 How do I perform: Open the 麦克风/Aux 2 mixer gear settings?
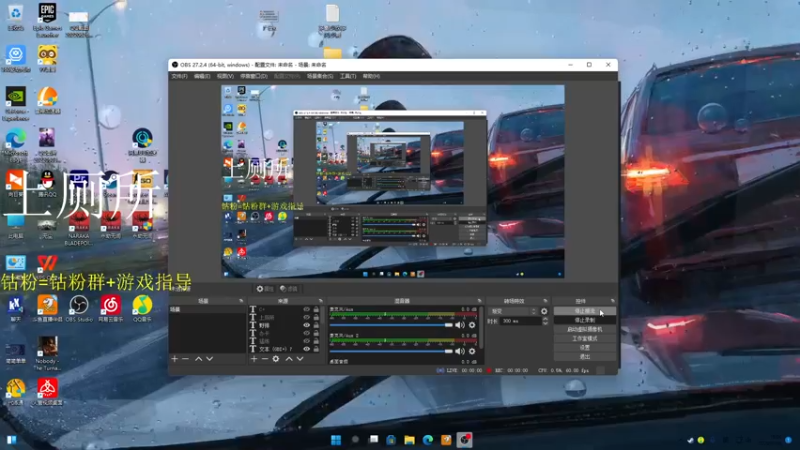click(472, 351)
